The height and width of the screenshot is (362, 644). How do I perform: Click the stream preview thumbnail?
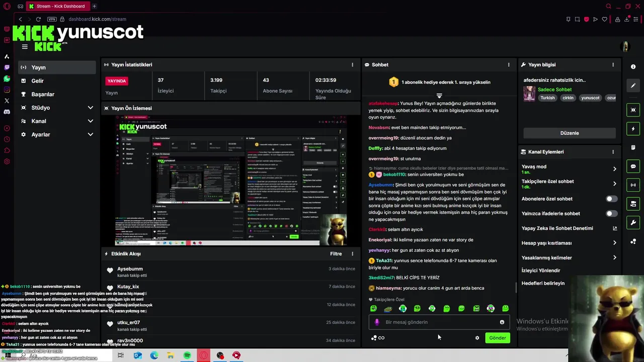(231, 180)
